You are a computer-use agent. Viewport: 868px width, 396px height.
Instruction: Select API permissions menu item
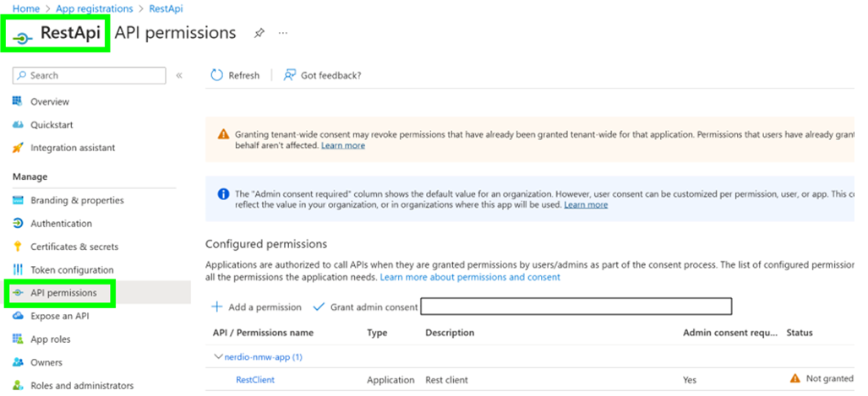63,293
